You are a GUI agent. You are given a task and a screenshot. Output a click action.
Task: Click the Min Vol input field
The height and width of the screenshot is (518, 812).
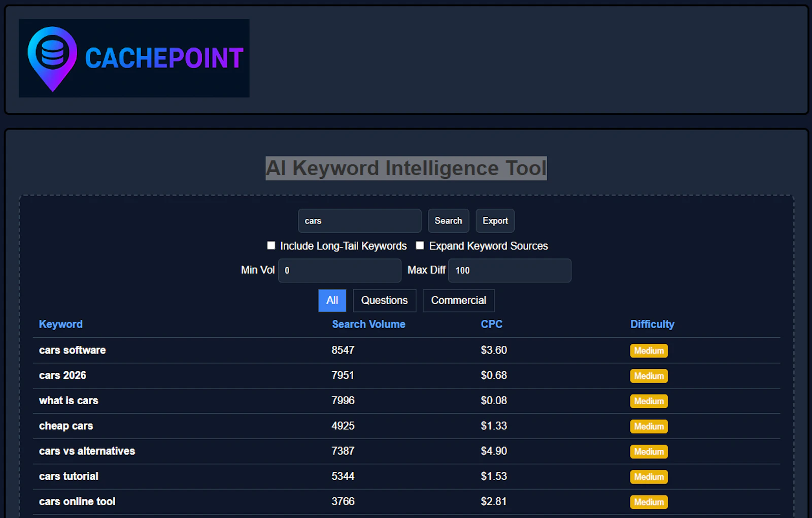tap(340, 270)
